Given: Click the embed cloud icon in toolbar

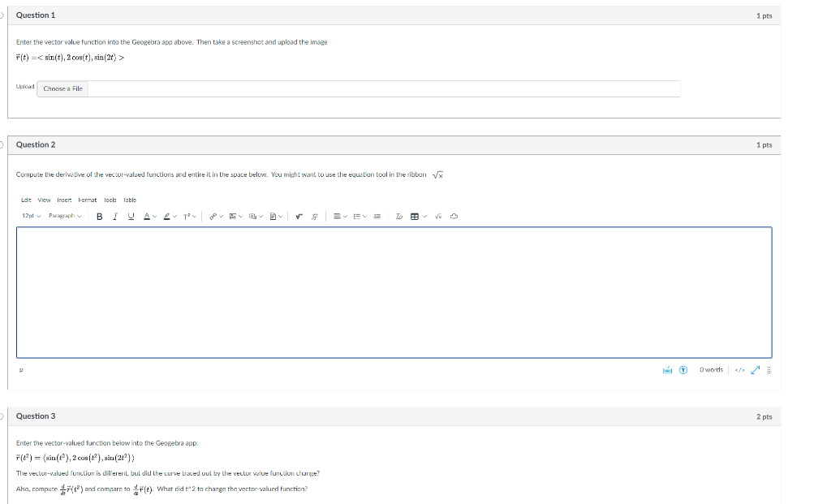Looking at the screenshot, I should 454,216.
